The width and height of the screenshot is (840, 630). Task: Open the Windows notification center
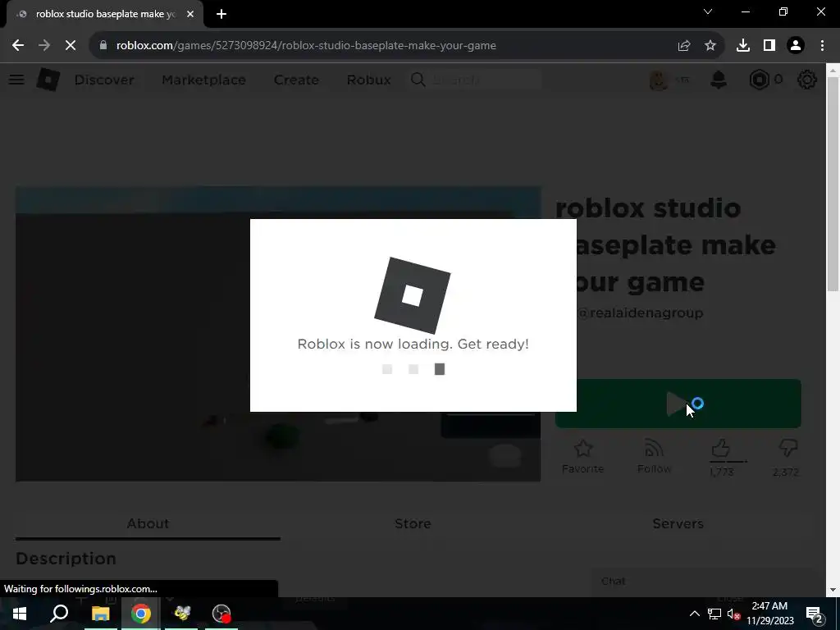tap(815, 614)
